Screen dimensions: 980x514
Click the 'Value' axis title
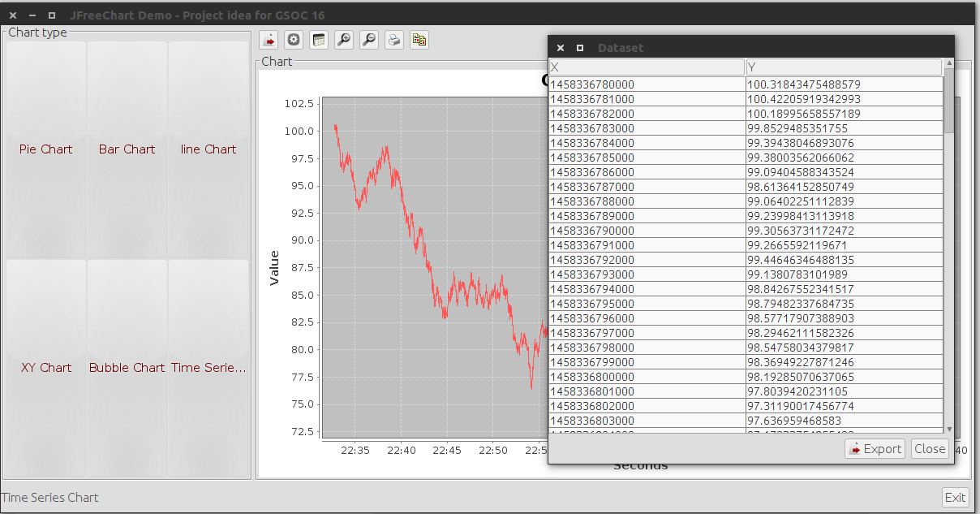click(274, 268)
